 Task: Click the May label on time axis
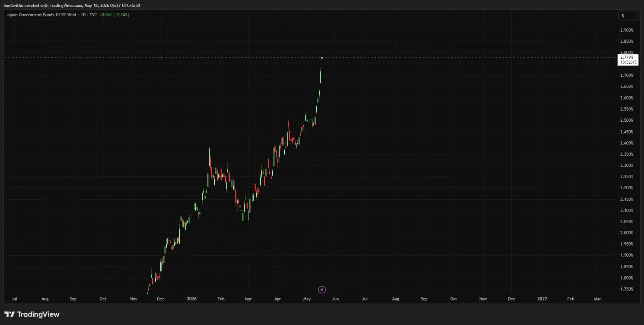[307, 299]
